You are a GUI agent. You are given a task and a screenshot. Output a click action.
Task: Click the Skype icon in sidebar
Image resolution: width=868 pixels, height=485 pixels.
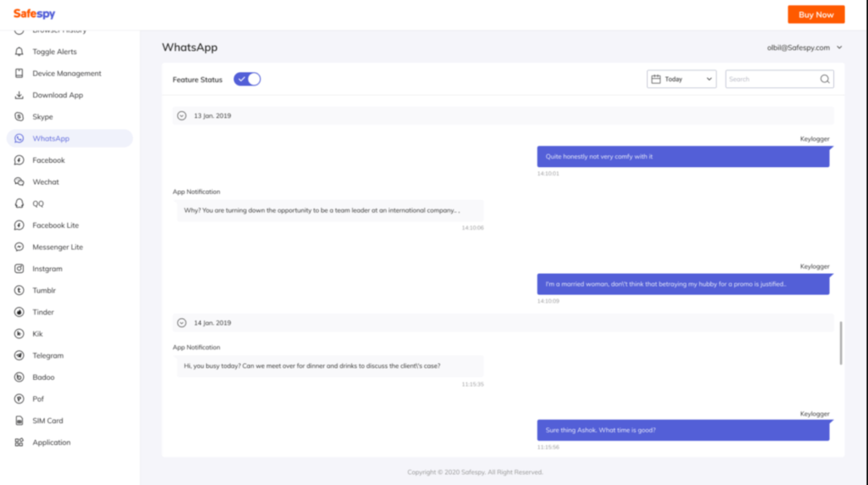click(19, 117)
